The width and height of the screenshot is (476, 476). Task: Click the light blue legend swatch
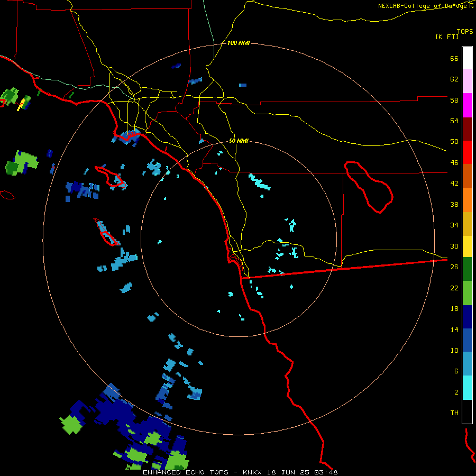coord(467,364)
